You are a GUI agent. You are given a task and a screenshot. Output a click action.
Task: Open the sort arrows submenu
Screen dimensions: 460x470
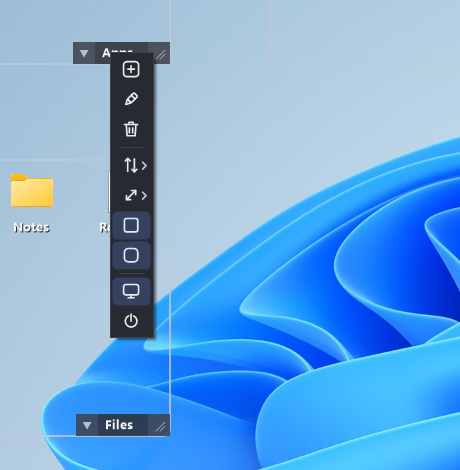[135, 165]
